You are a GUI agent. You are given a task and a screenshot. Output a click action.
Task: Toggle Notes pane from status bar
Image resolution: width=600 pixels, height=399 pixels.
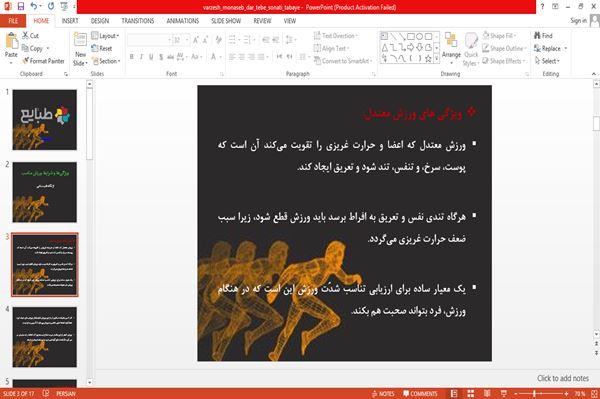(383, 394)
